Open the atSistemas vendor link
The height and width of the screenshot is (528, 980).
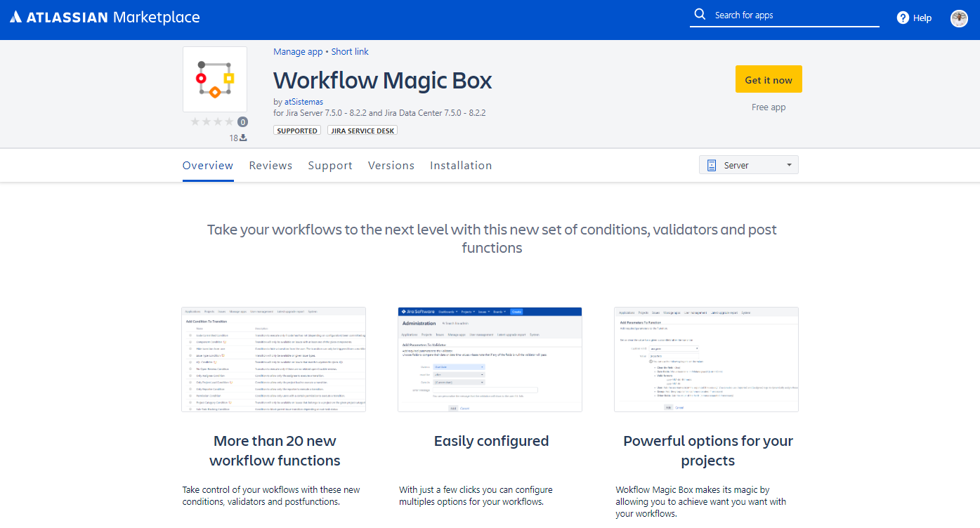coord(303,102)
